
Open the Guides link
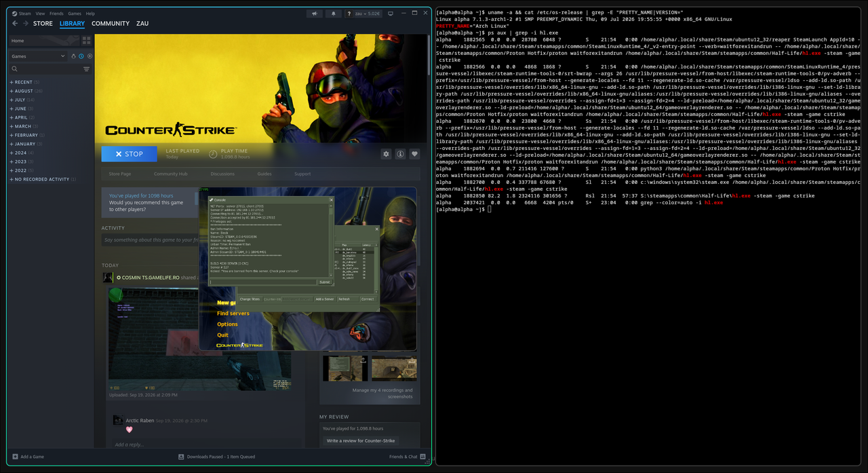(264, 174)
